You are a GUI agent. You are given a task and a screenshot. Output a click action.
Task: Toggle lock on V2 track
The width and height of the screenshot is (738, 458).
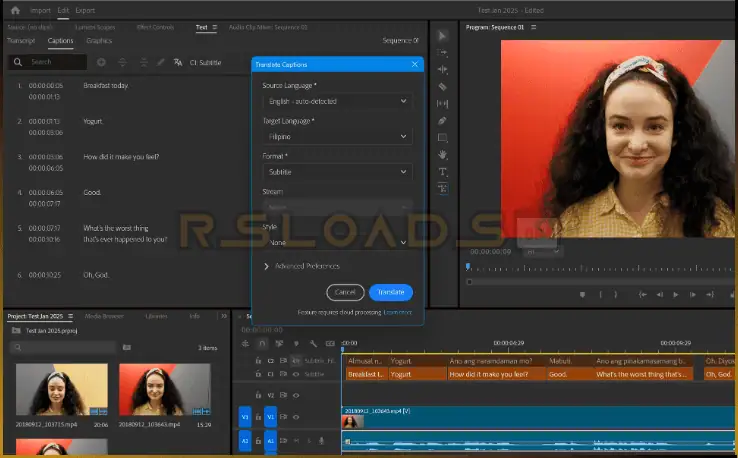[258, 395]
